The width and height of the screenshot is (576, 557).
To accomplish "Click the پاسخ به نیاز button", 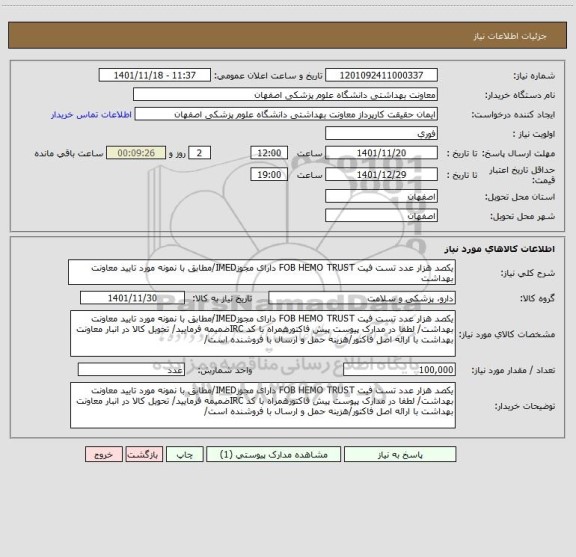I will (x=400, y=454).
